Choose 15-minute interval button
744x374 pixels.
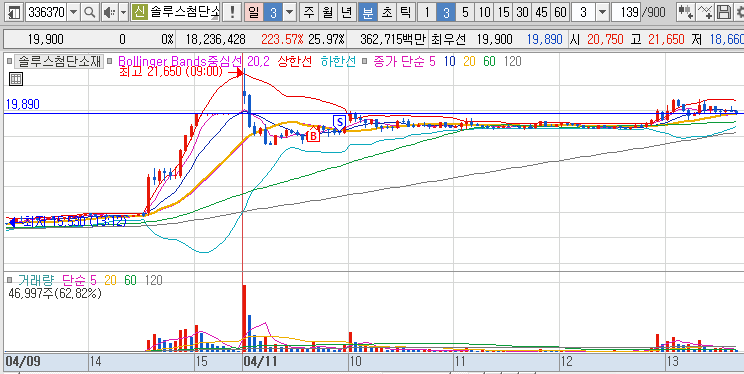tap(503, 12)
